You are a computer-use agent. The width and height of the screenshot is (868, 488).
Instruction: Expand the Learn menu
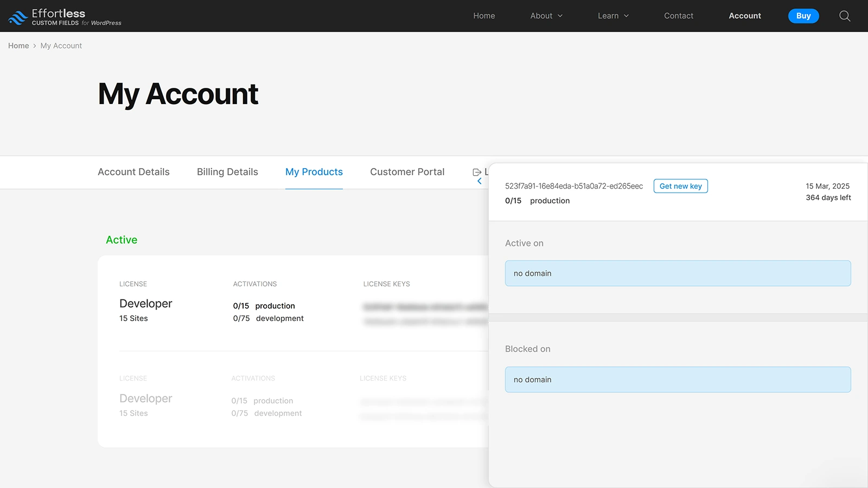tap(612, 16)
